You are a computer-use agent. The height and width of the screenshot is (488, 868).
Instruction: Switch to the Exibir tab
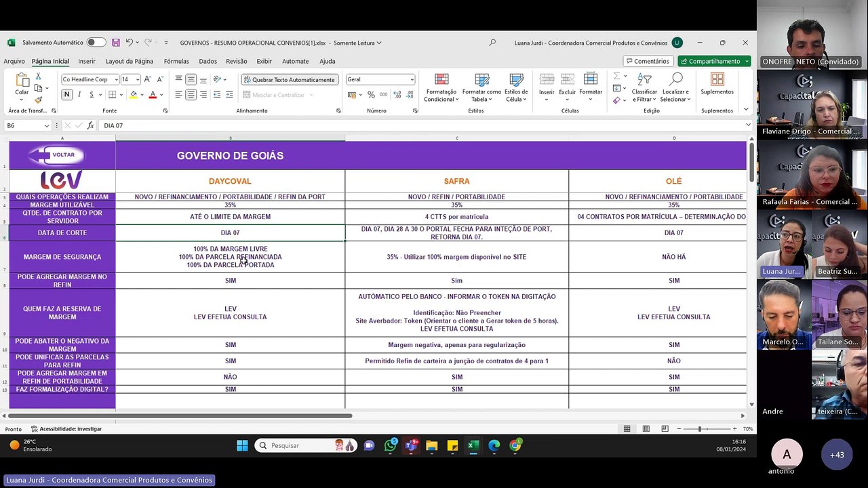[x=264, y=61]
